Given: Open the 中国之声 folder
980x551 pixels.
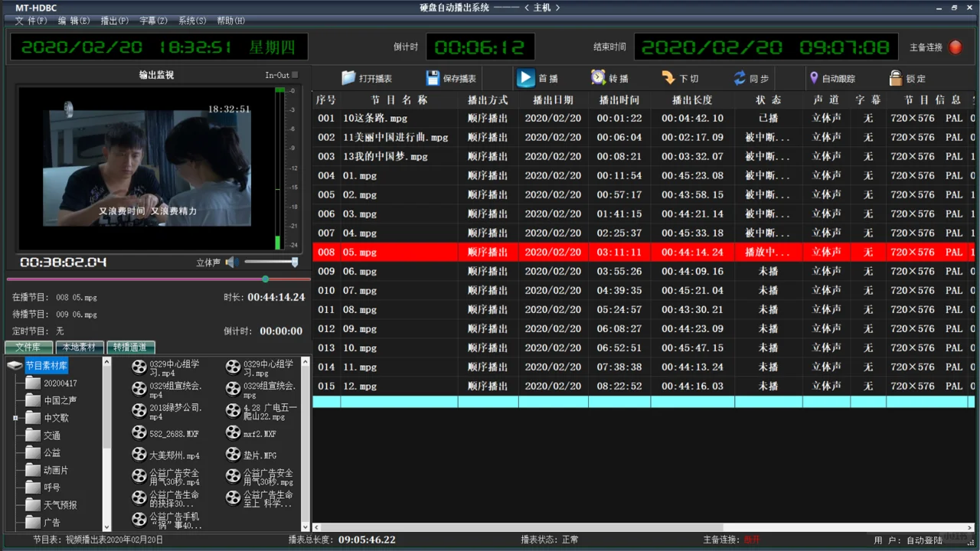Looking at the screenshot, I should (51, 400).
